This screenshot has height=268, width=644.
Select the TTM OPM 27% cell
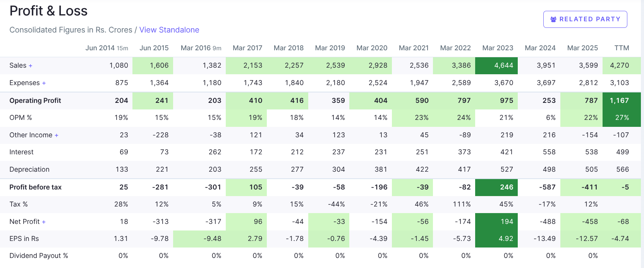[622, 118]
